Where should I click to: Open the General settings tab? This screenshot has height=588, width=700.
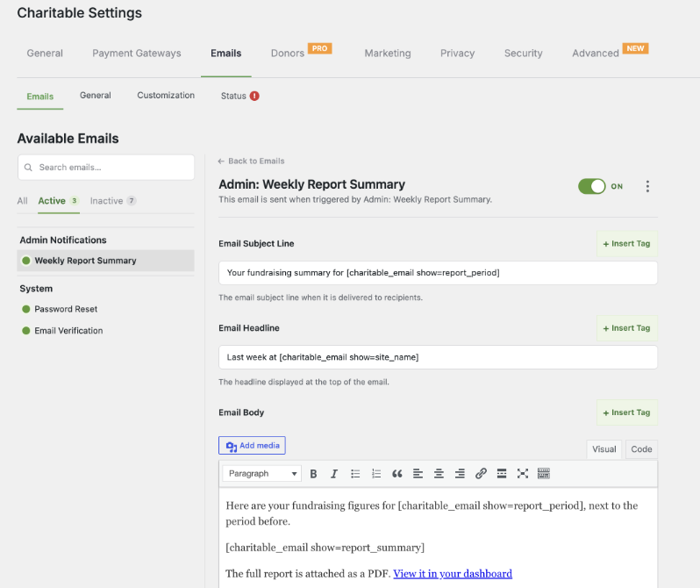45,54
